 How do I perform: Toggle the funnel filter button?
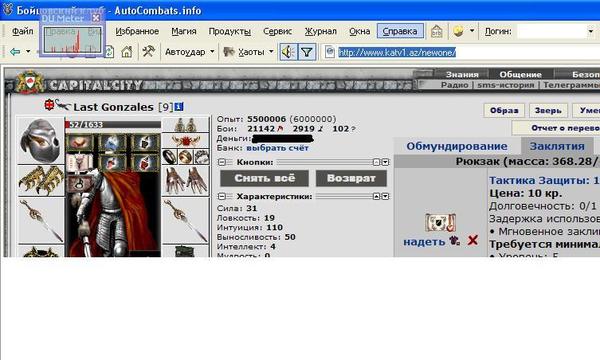(307, 52)
